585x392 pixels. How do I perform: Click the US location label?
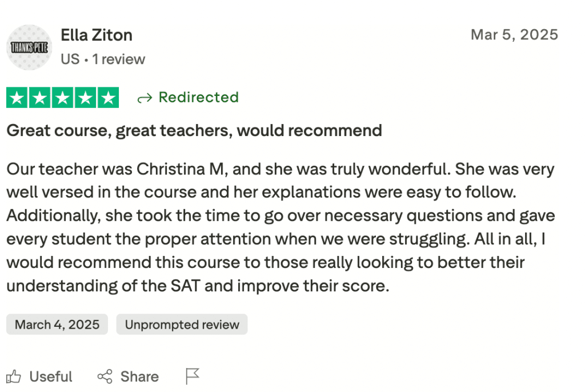[x=70, y=59]
